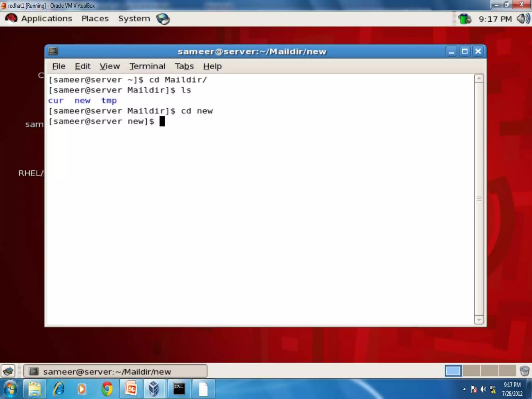Open Google Chrome from Windows taskbar
This screenshot has height=399, width=532.
[x=107, y=389]
